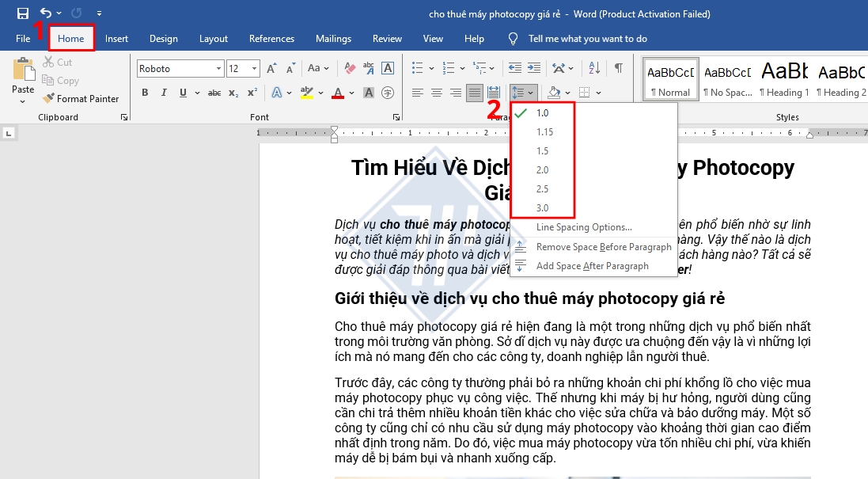Screen dimensions: 868x479
Task: Switch to the Design ribbon tab
Action: 163,38
